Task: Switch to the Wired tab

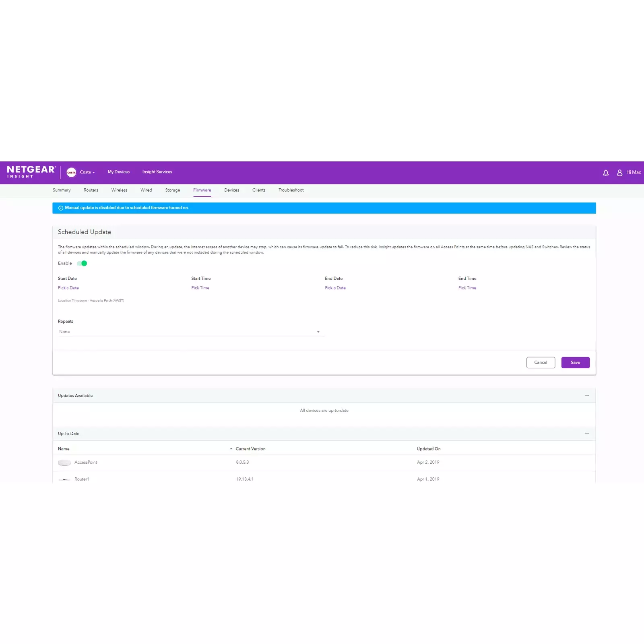Action: click(x=146, y=190)
